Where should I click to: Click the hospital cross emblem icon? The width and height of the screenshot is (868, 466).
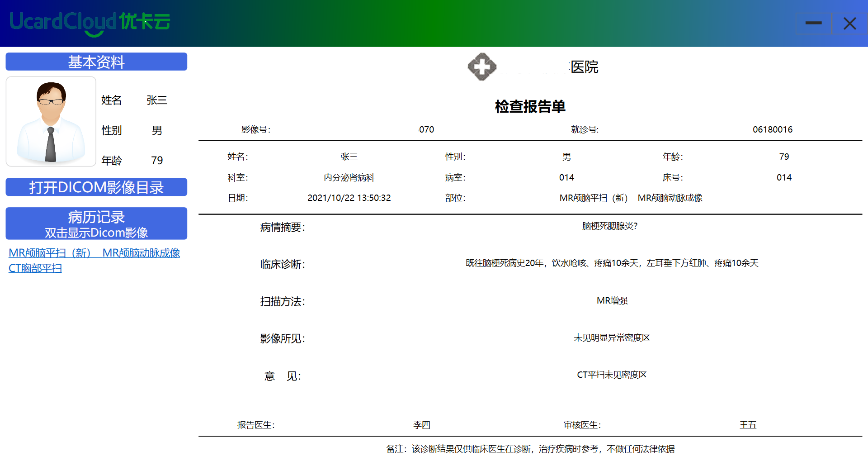tap(482, 67)
